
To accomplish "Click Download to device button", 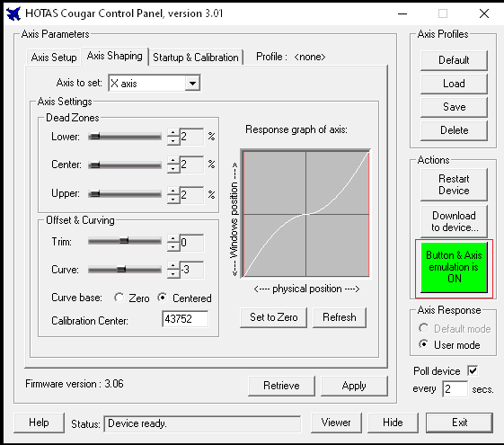I will pos(454,221).
